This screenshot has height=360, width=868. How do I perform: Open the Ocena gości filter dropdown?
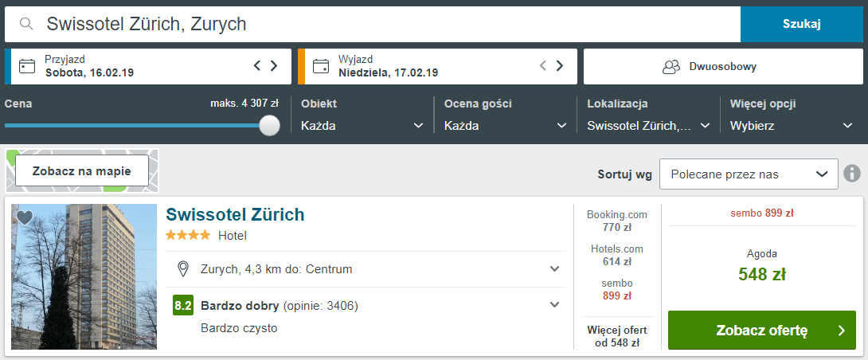coord(505,126)
